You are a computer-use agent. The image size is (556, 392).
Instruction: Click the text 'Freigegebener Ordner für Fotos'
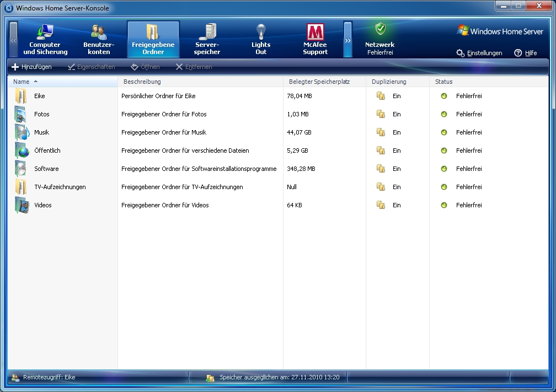[164, 114]
